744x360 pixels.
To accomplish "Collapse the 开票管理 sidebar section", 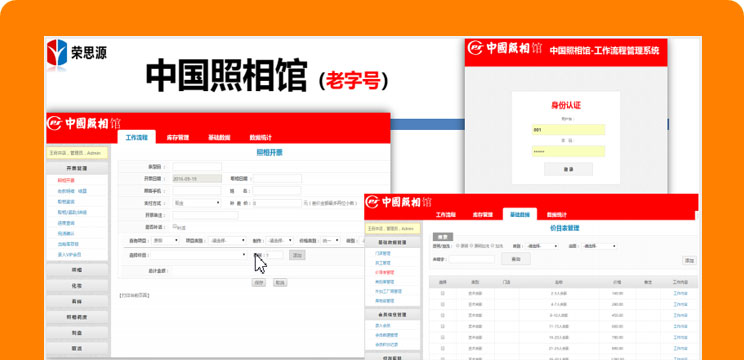I will point(77,168).
